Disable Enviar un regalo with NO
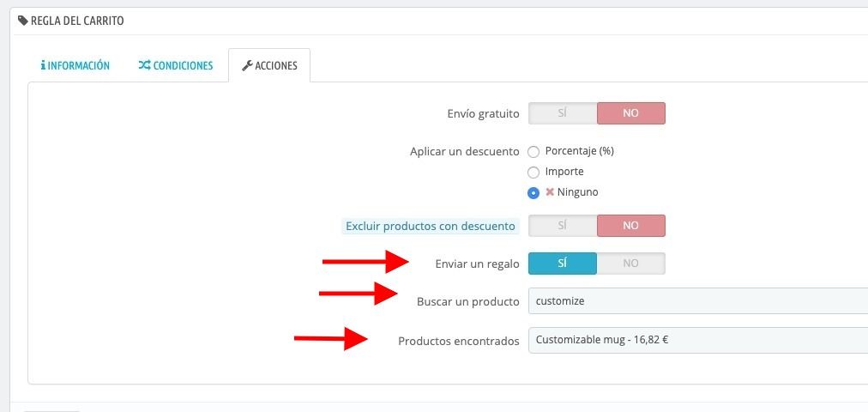Screen dimensions: 868x412 (631, 264)
